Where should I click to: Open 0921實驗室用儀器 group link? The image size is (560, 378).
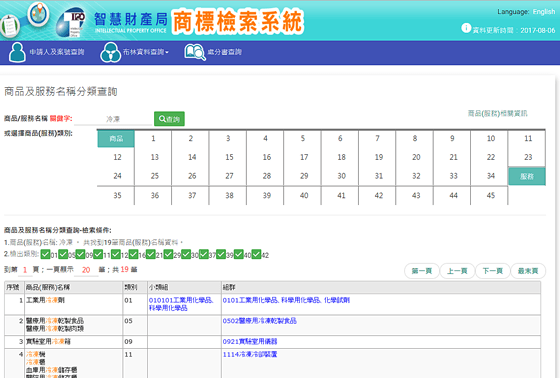[x=250, y=342]
